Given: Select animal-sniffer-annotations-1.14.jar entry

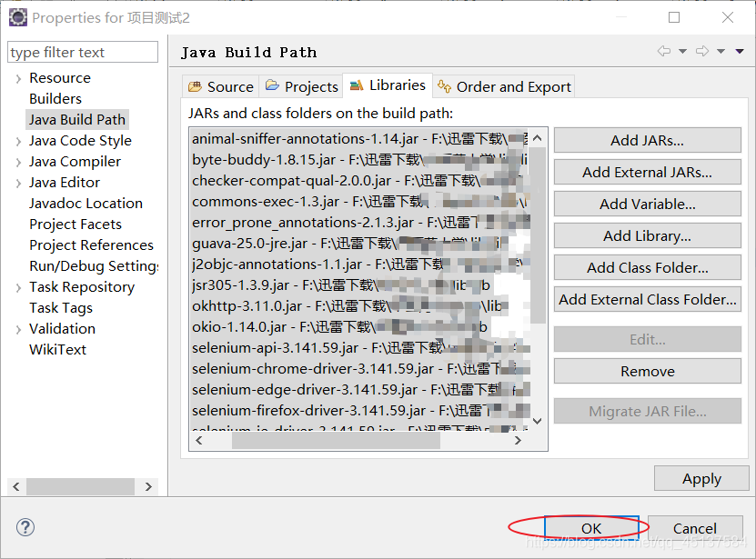Looking at the screenshot, I should [359, 139].
